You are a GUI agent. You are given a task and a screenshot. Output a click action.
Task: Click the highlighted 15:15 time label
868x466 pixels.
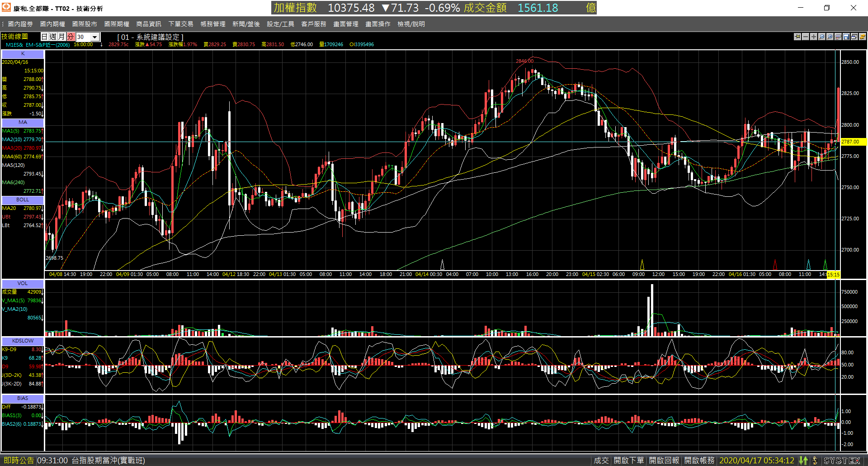tap(833, 275)
